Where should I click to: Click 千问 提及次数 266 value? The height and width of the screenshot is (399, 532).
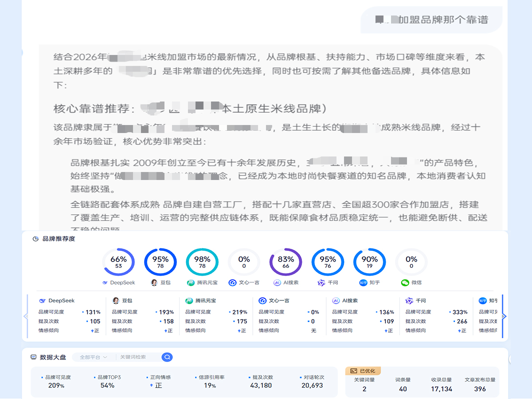pyautogui.click(x=462, y=321)
